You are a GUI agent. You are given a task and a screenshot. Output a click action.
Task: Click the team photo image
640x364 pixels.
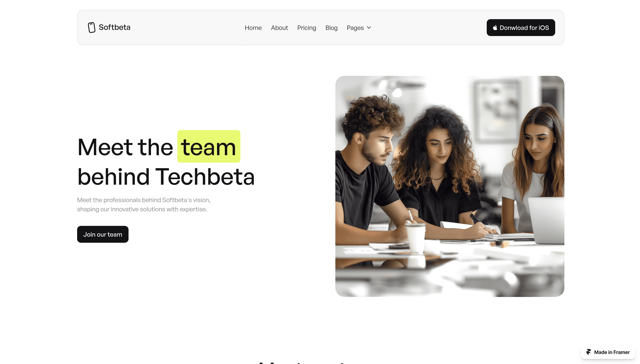pos(449,186)
